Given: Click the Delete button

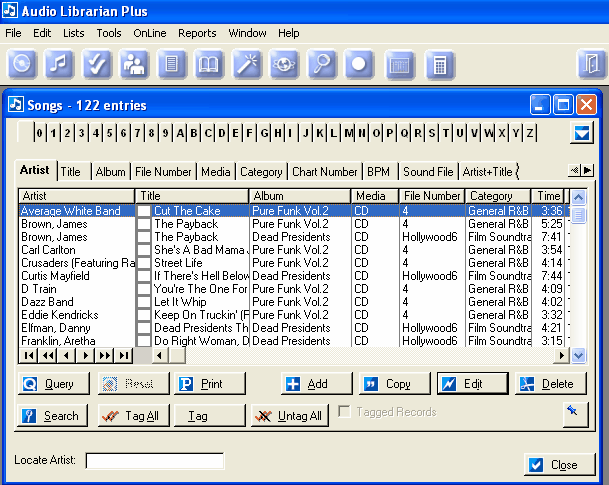Looking at the screenshot, I should [x=551, y=384].
